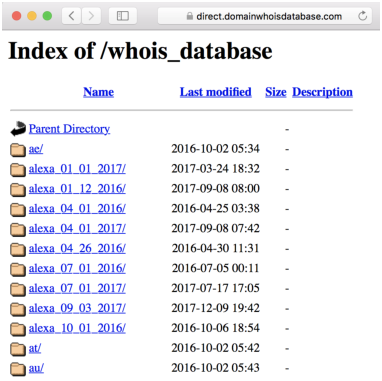Reload the page with the refresh icon
The image size is (382, 381).
(362, 16)
